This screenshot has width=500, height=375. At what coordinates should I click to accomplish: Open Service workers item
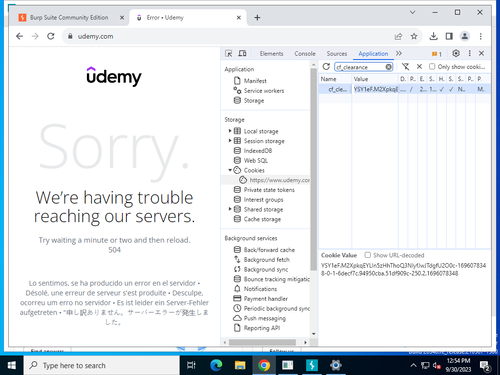(264, 91)
